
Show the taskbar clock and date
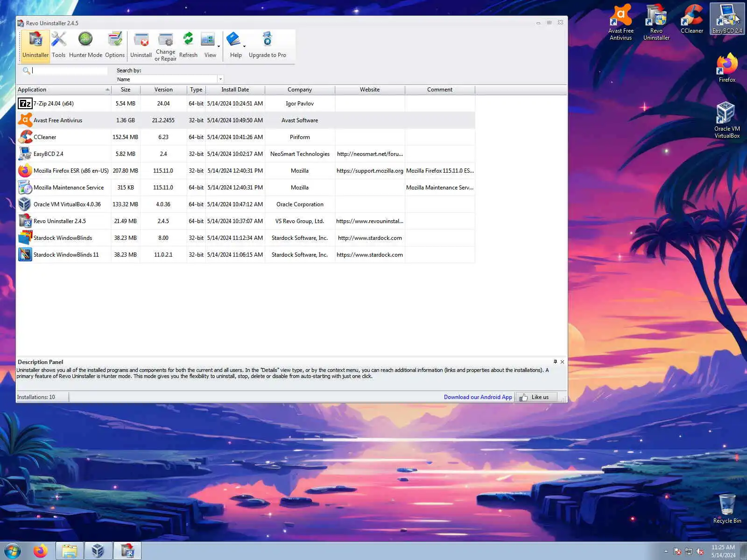(x=723, y=551)
